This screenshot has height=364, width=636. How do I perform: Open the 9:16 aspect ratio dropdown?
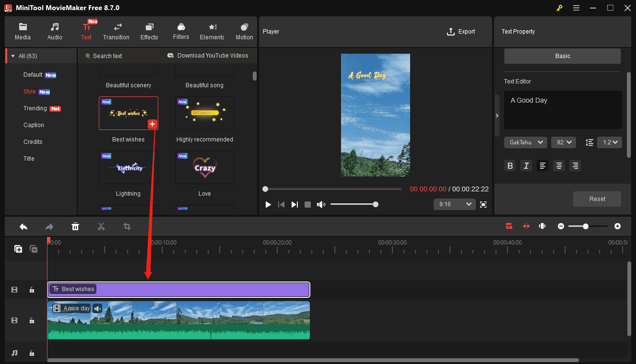pos(454,204)
